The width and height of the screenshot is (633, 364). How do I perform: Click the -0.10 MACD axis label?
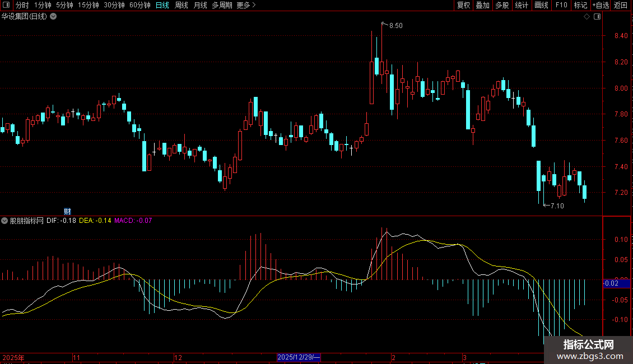point(620,320)
